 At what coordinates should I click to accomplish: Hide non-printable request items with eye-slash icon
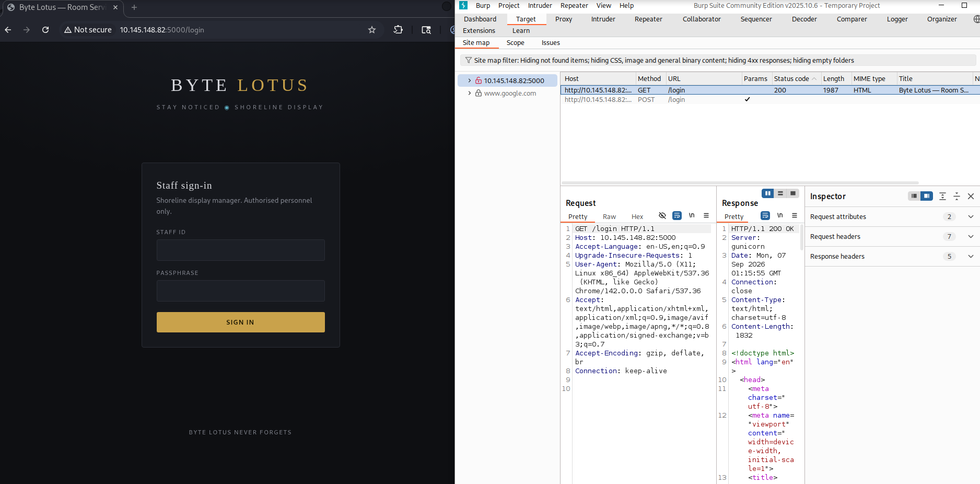pyautogui.click(x=662, y=215)
